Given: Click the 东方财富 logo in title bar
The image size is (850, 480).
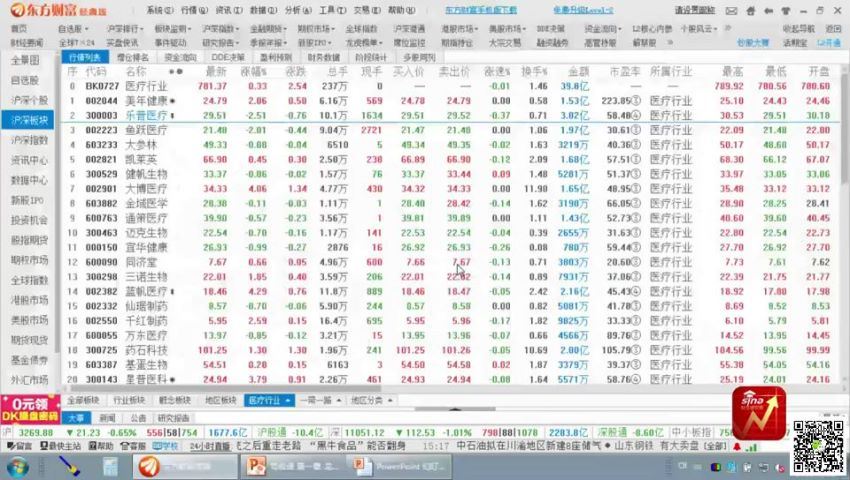Looking at the screenshot, I should (x=59, y=10).
